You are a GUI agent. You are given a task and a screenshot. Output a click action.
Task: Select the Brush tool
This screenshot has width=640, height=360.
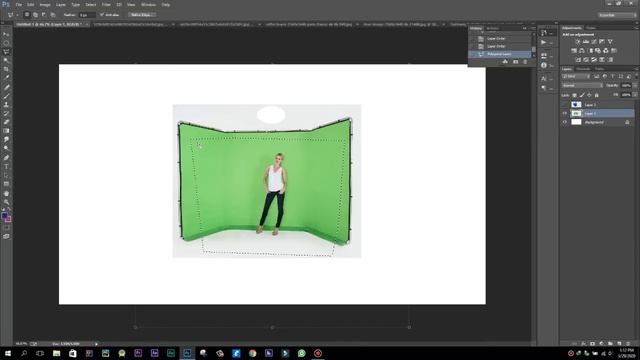click(6, 96)
